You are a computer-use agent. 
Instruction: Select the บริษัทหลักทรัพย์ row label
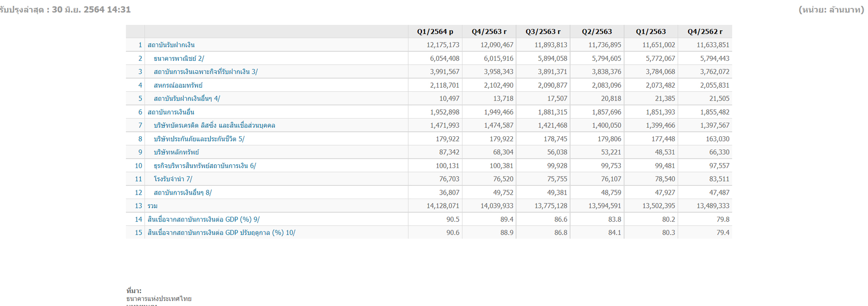point(176,152)
